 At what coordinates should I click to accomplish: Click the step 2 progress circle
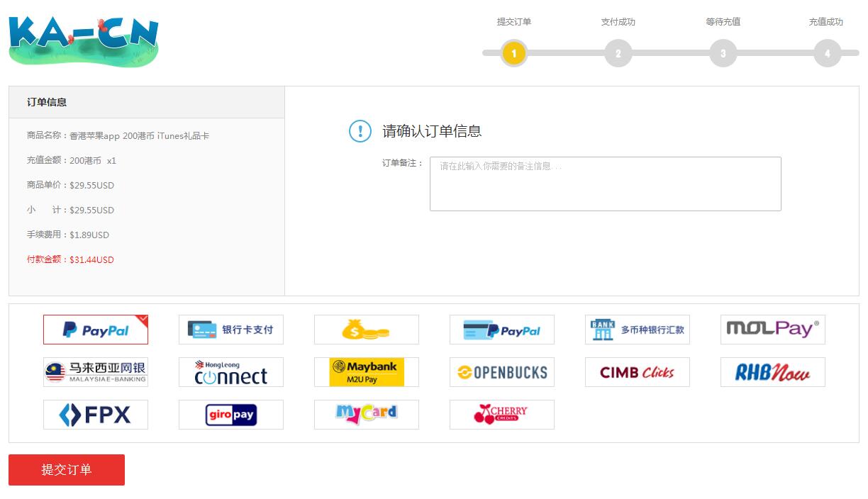(x=618, y=53)
